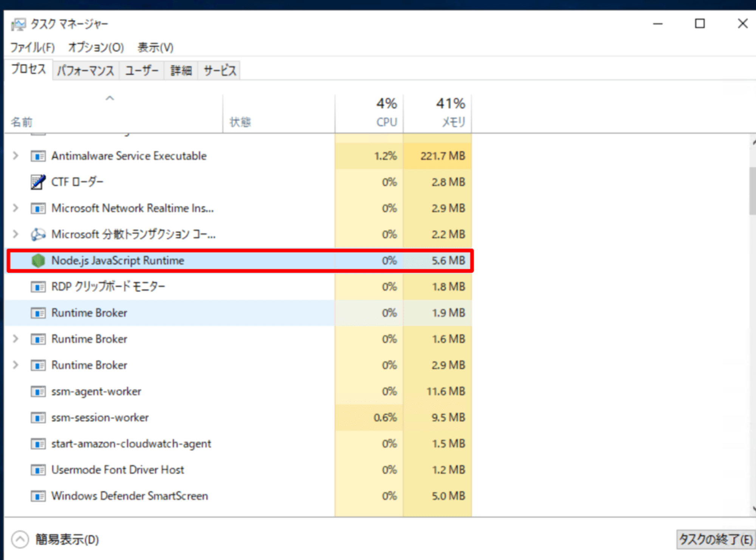
Task: Select the プロセス tab
Action: (29, 69)
